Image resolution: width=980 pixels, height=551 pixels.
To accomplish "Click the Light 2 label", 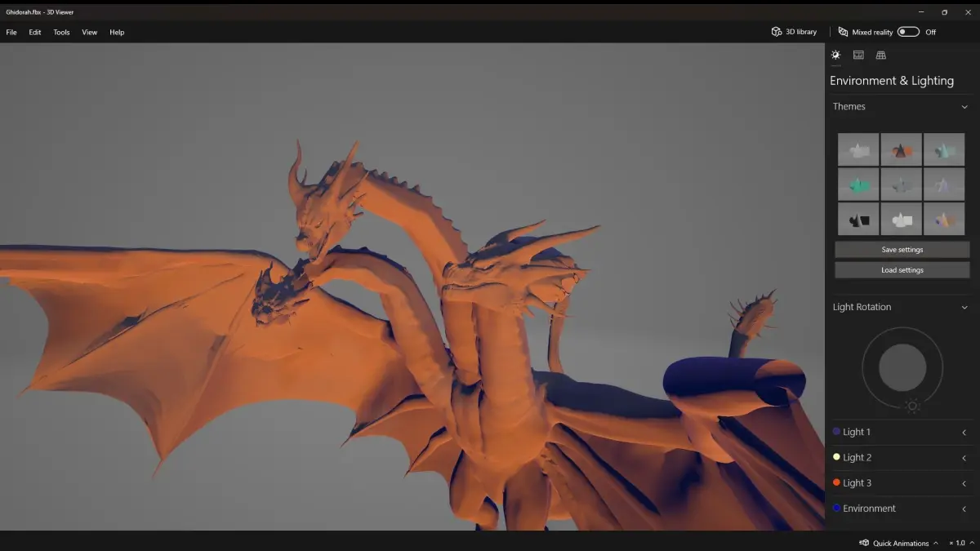I will 857,457.
